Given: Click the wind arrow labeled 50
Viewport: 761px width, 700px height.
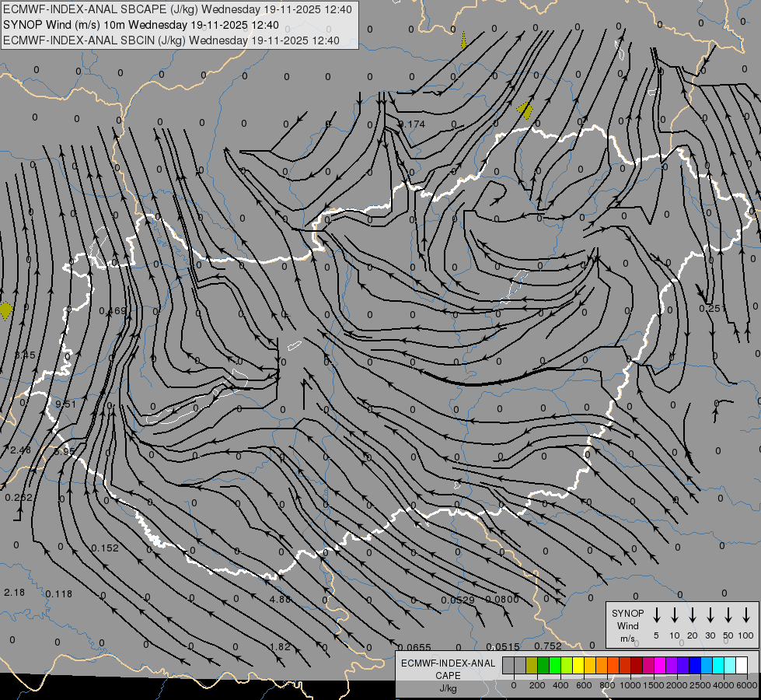Looking at the screenshot, I should [x=728, y=615].
